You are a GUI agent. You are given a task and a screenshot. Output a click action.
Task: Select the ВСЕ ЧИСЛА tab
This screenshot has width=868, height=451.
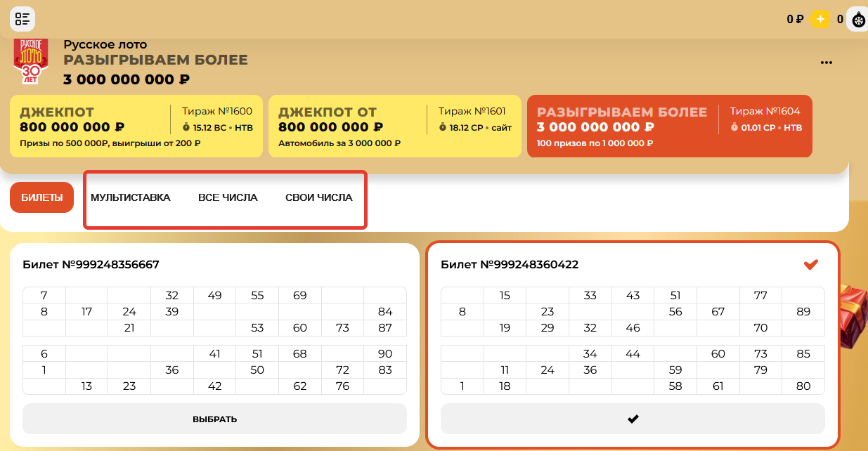(x=228, y=197)
